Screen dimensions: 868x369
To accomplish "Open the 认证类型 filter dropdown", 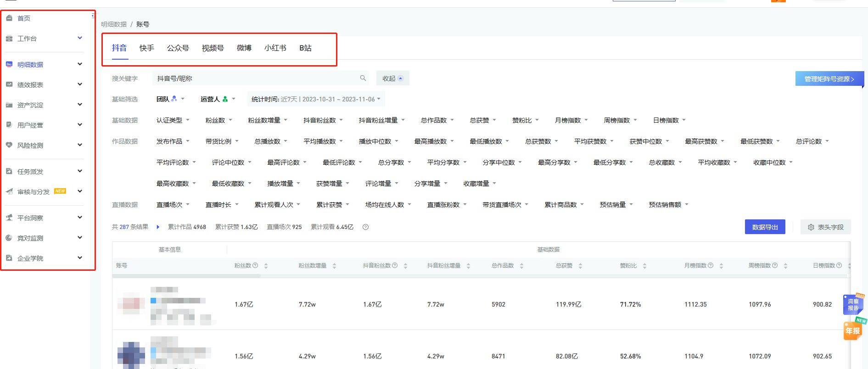I will tap(173, 120).
